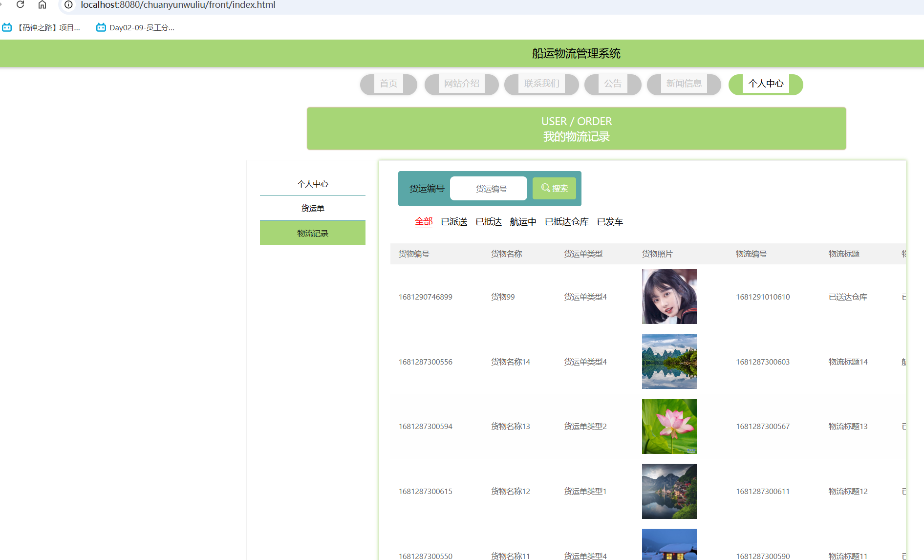
Task: Open 个人中心 in the sidebar
Action: tap(313, 184)
